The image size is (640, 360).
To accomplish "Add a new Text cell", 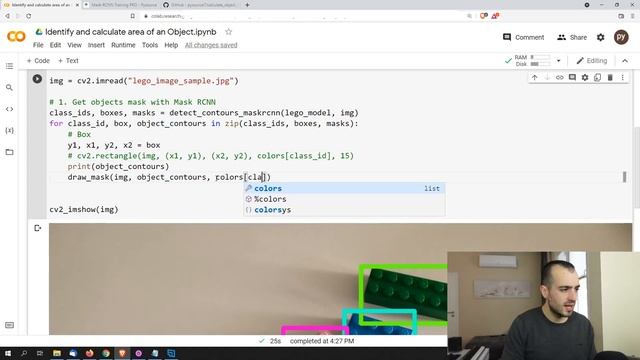I will 68,60.
